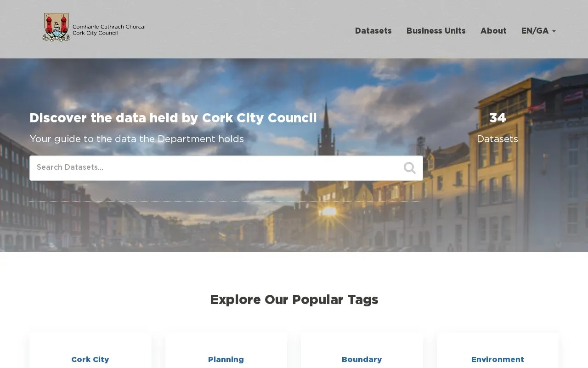Expand the EN/GA language dropdown
The image size is (588, 368).
tap(538, 31)
